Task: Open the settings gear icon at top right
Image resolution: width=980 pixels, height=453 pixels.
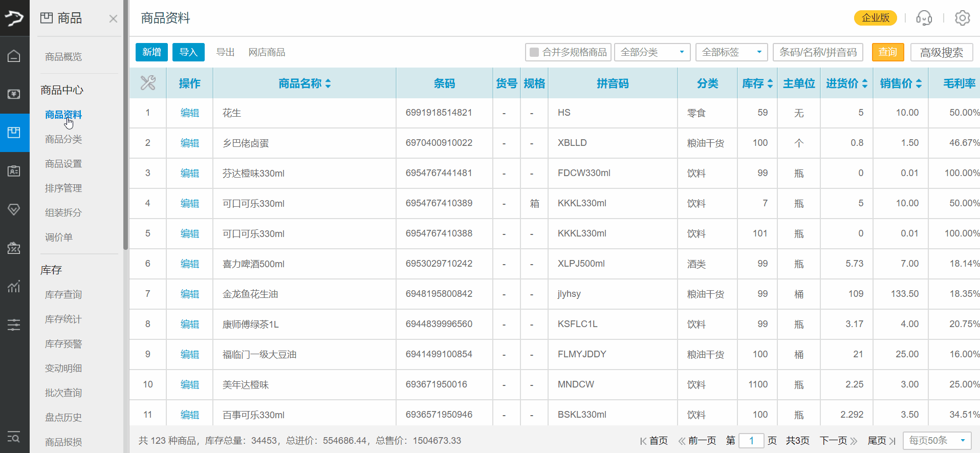Action: [963, 18]
